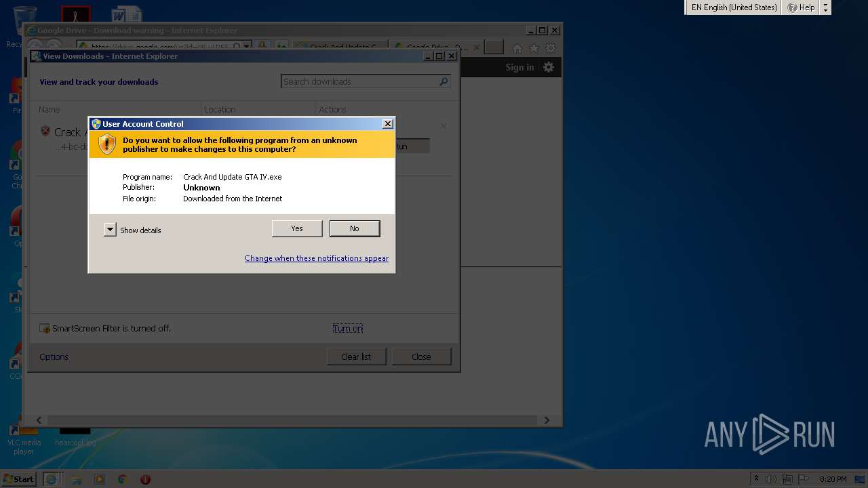Screen dimensions: 868x488
Task: Open Google Drive page settings gear
Action: (549, 67)
